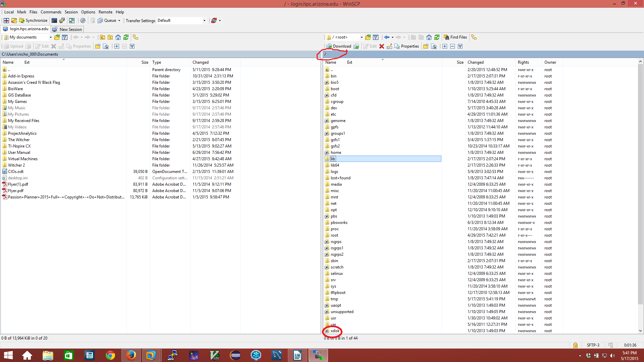Delete the selected remote file
Image resolution: width=644 pixels, height=362 pixels.
click(381, 46)
